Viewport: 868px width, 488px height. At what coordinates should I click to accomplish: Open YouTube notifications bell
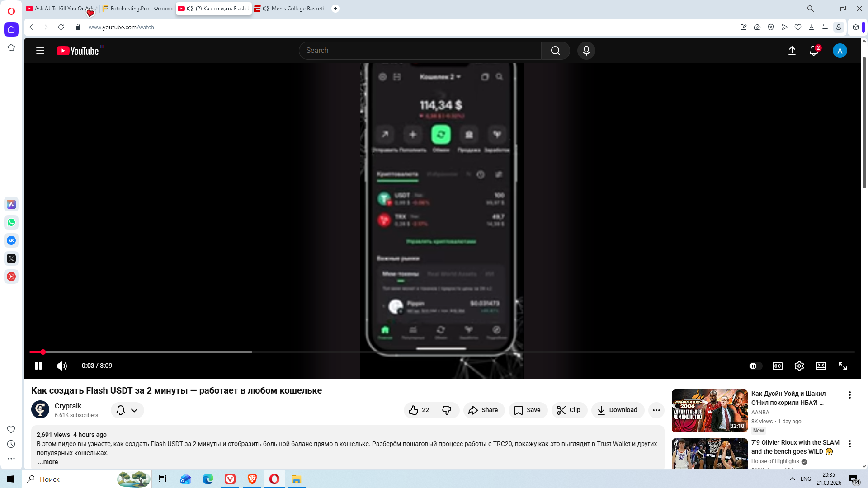click(x=814, y=51)
